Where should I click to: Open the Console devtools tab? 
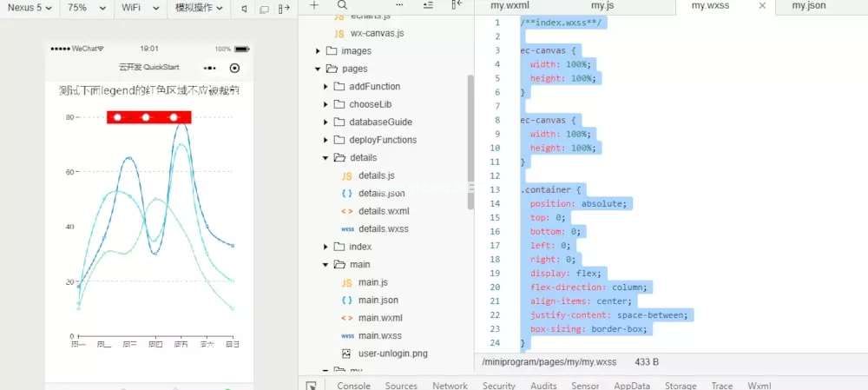point(353,386)
